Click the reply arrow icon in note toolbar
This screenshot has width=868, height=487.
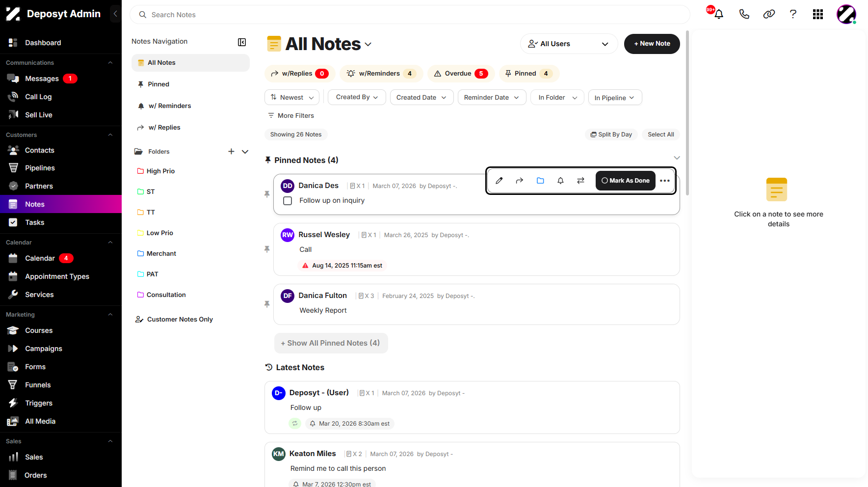[x=520, y=181]
